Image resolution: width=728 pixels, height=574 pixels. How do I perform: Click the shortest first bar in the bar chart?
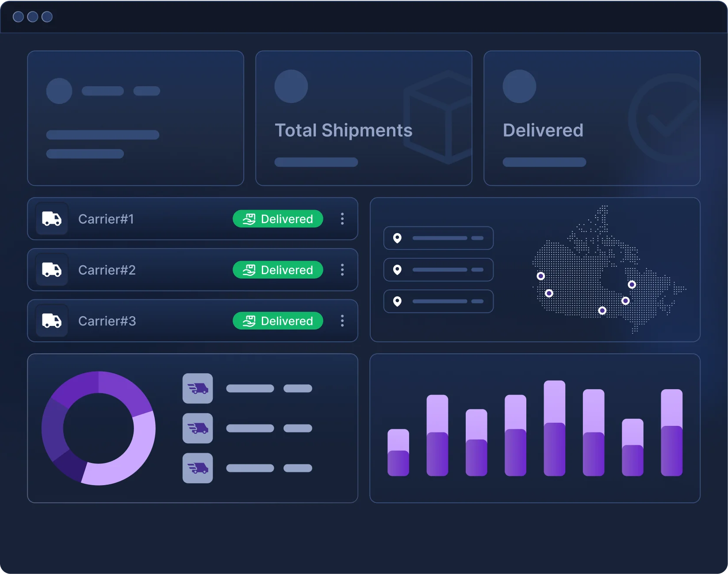point(398,452)
